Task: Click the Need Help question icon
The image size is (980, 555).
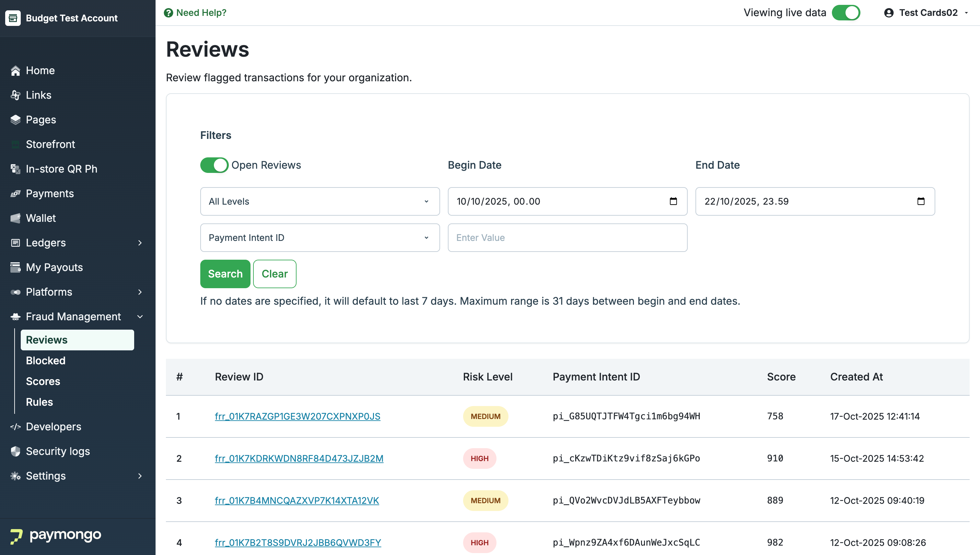Action: click(168, 13)
